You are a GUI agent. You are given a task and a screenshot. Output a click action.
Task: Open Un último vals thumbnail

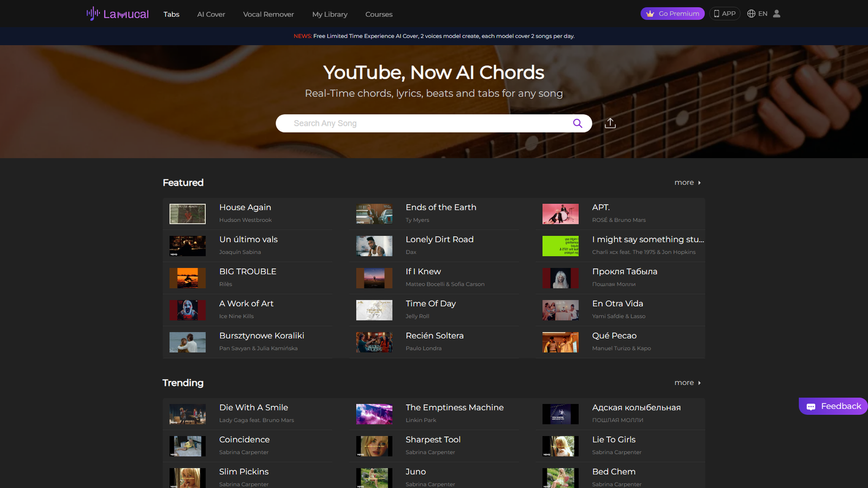[x=188, y=246]
